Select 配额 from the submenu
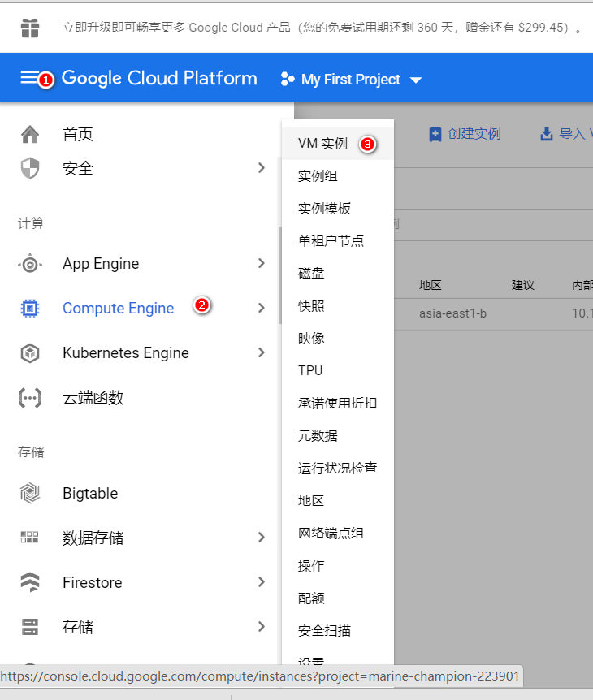 [x=338, y=598]
